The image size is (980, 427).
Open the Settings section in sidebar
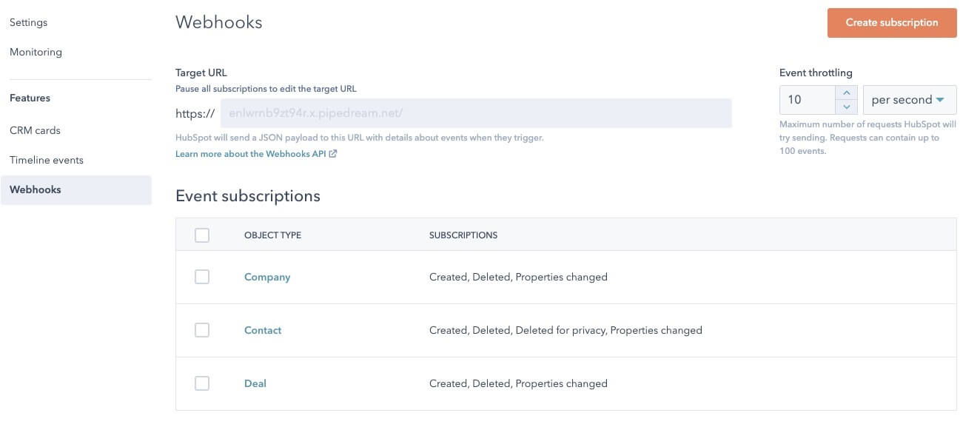click(28, 21)
